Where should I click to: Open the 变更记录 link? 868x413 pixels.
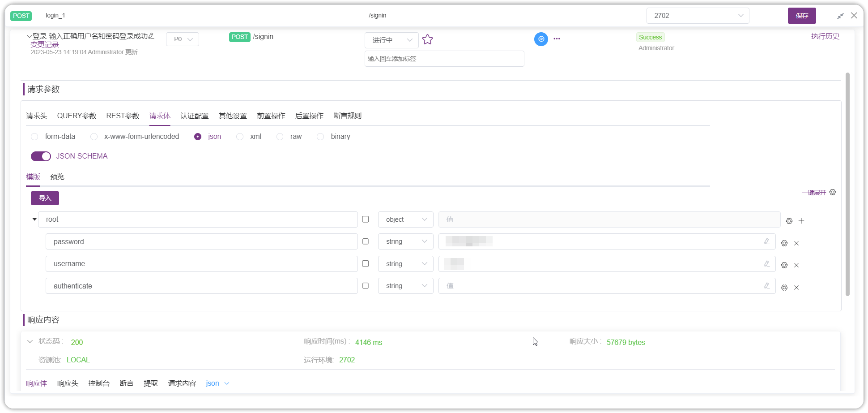tap(45, 45)
